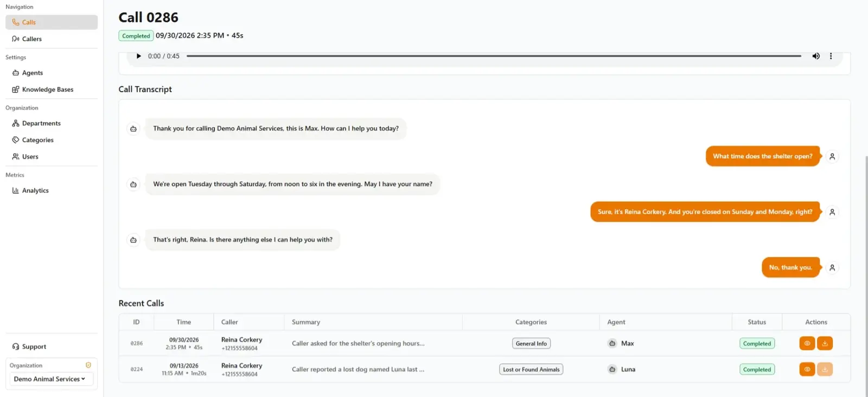
Task: Click the Users people icon
Action: coord(16,157)
